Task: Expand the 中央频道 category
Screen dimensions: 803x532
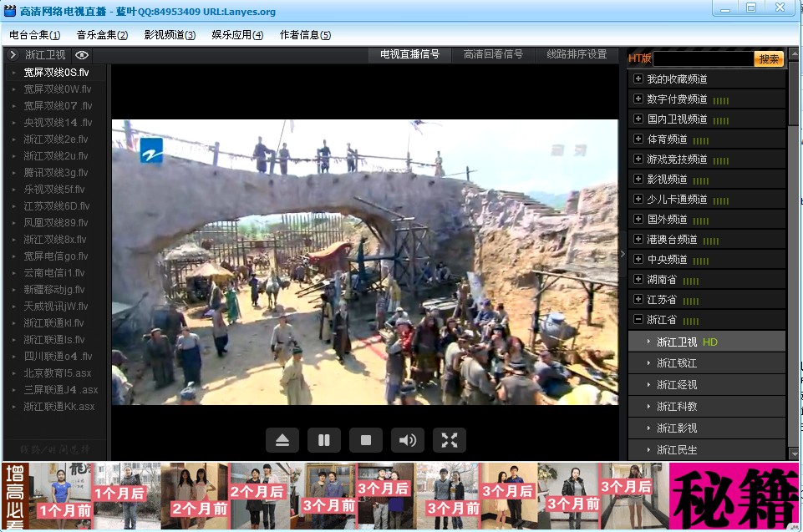Action: point(638,259)
